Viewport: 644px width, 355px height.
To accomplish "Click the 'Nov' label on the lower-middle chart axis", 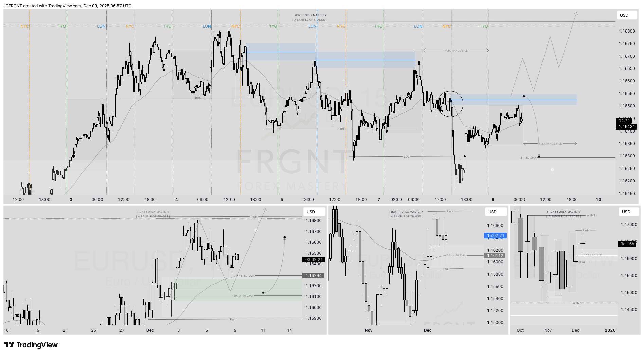I will click(x=369, y=330).
